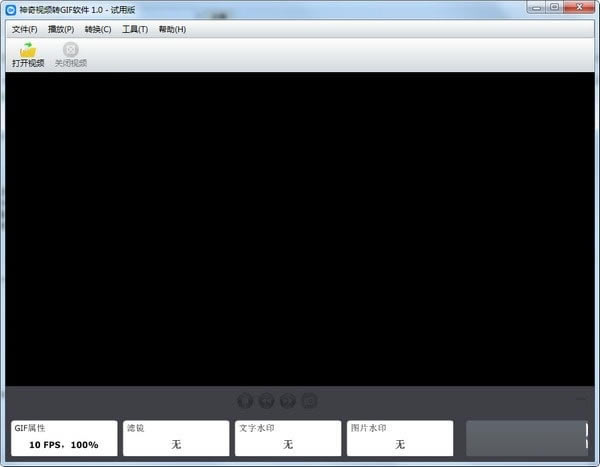Viewport: 600px width, 467px height.
Task: Click the Close Video (关闭视频) toolbar icon
Action: pos(70,50)
